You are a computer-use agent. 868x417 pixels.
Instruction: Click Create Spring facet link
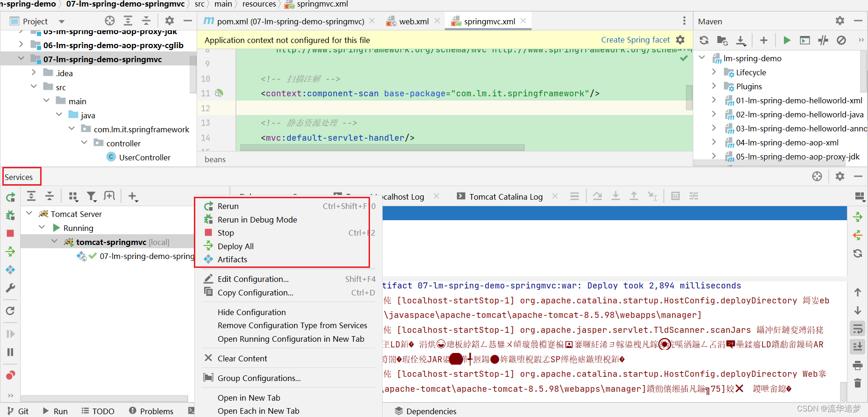(635, 40)
